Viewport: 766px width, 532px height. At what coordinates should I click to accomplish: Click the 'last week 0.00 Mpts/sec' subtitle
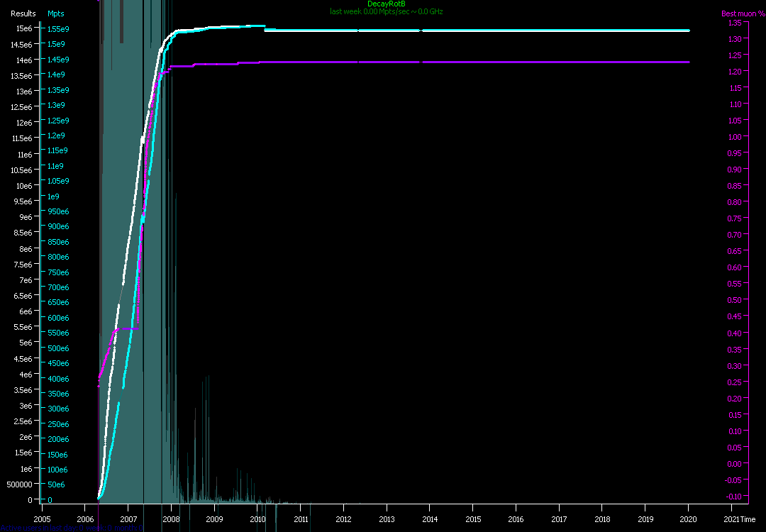[387, 11]
